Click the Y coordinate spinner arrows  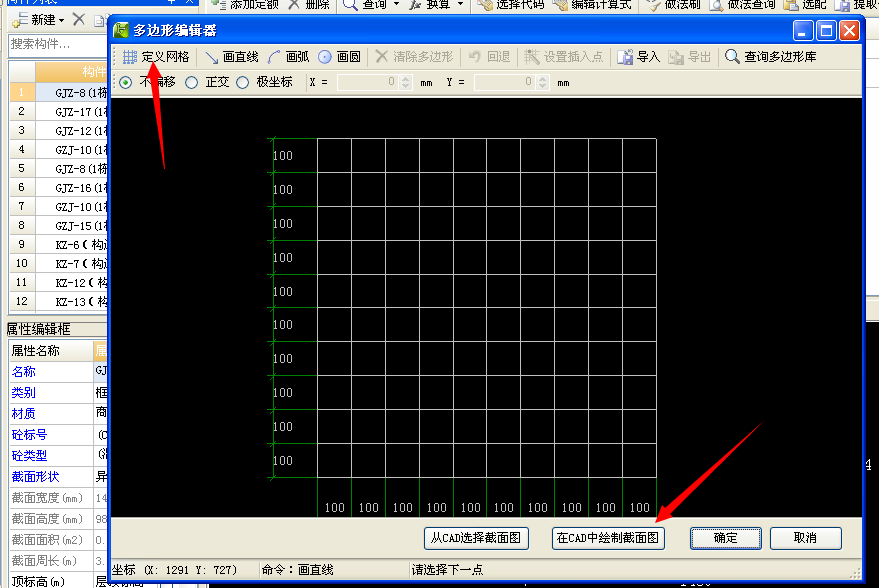click(542, 82)
